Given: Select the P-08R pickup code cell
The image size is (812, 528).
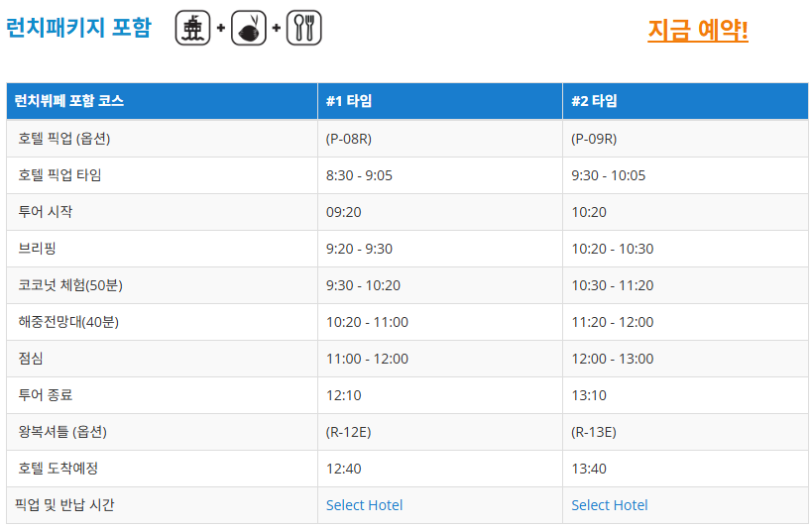Looking at the screenshot, I should pos(439,139).
